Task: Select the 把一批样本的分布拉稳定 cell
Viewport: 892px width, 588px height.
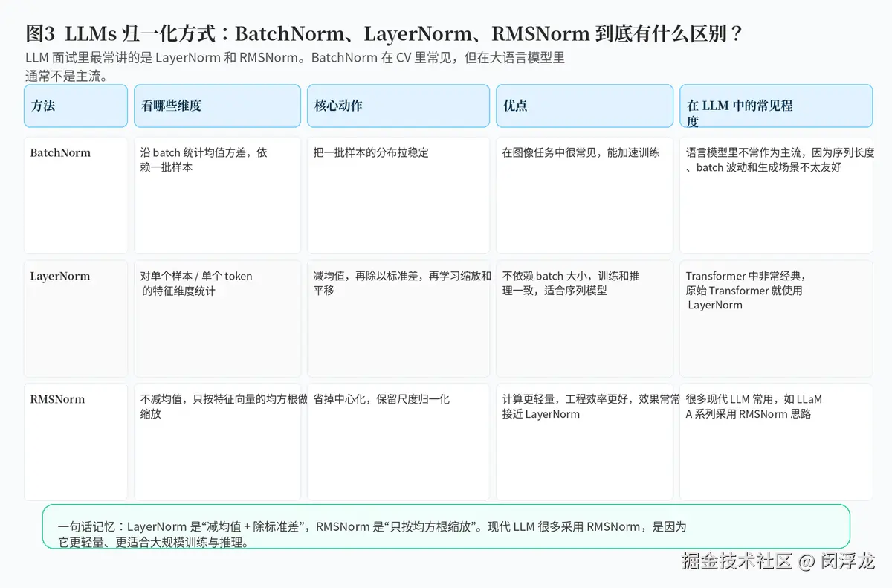Action: click(398, 195)
